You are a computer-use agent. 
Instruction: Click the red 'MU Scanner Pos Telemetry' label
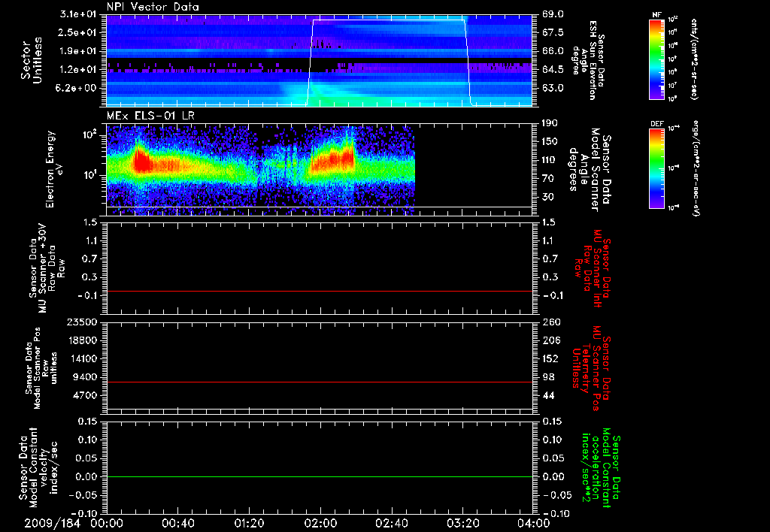point(591,368)
